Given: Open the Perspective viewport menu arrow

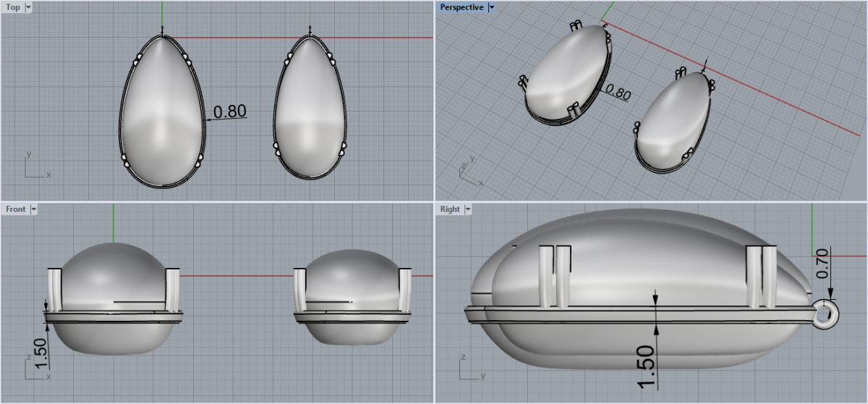Looking at the screenshot, I should [x=491, y=7].
